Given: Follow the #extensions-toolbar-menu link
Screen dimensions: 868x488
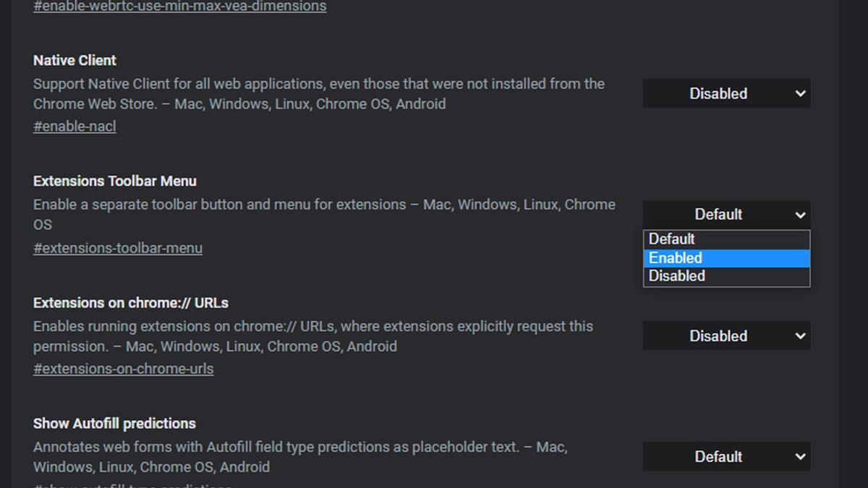Looking at the screenshot, I should 118,248.
